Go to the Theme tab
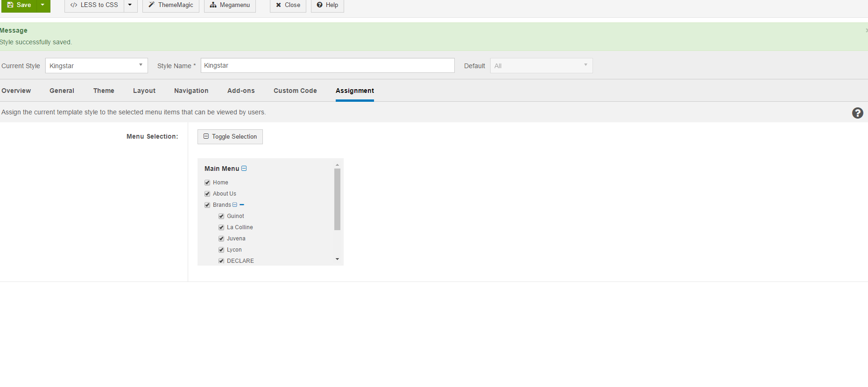 point(104,91)
